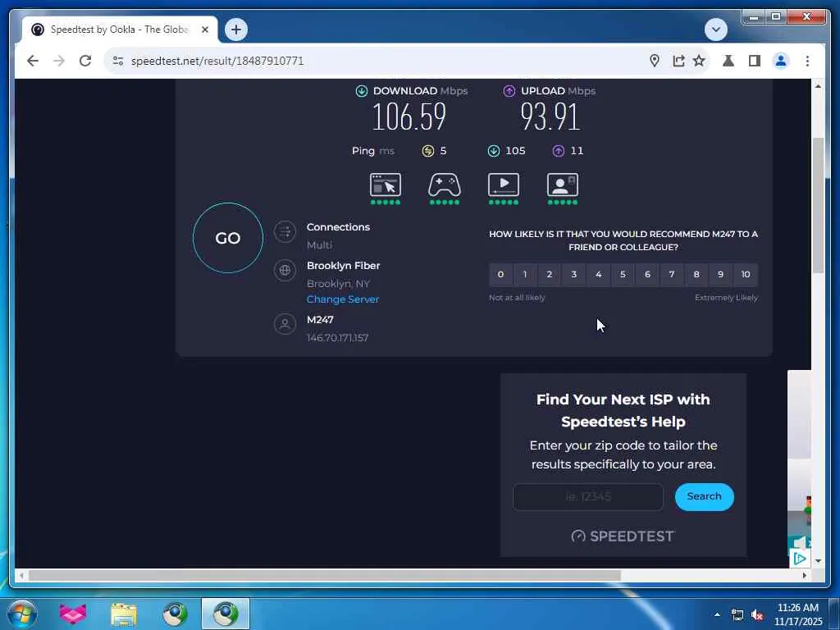Open the tab search dropdown arrow
The image size is (840, 630).
tap(716, 30)
